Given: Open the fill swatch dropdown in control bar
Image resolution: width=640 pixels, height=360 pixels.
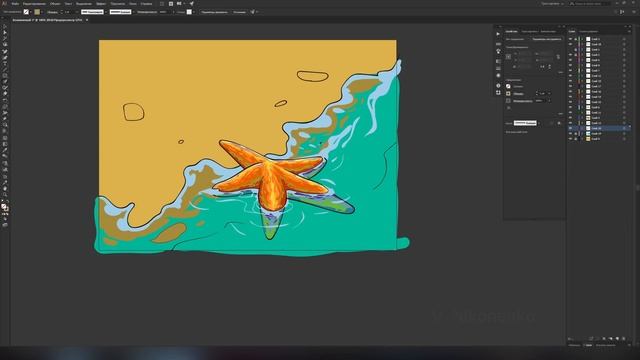Looking at the screenshot, I should [x=31, y=12].
